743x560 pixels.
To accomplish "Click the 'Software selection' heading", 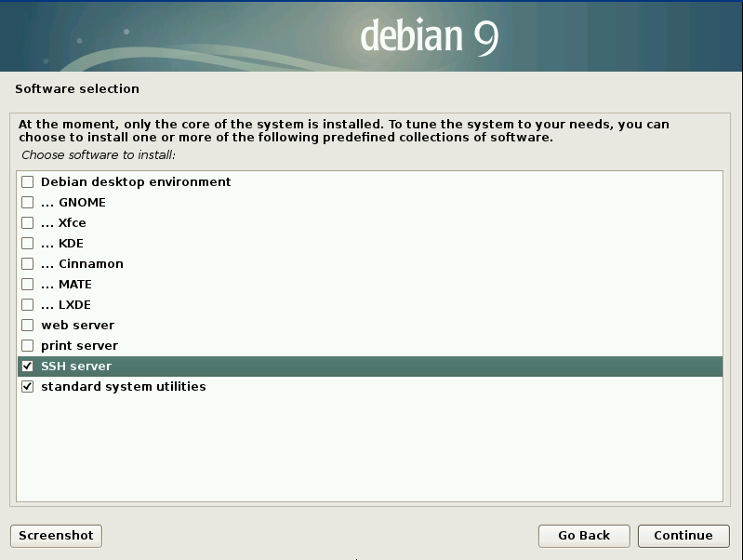I will point(77,89).
